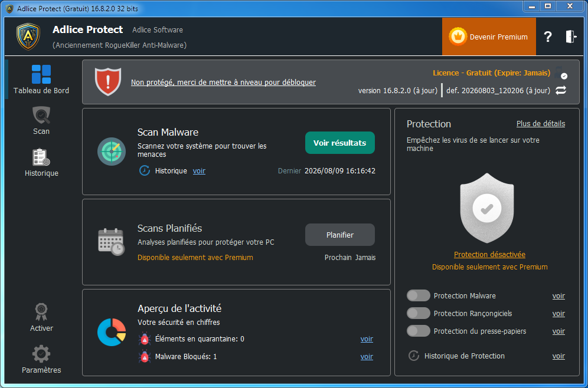Click the Adlice Protect shield logo
588x388 pixels.
coord(28,37)
